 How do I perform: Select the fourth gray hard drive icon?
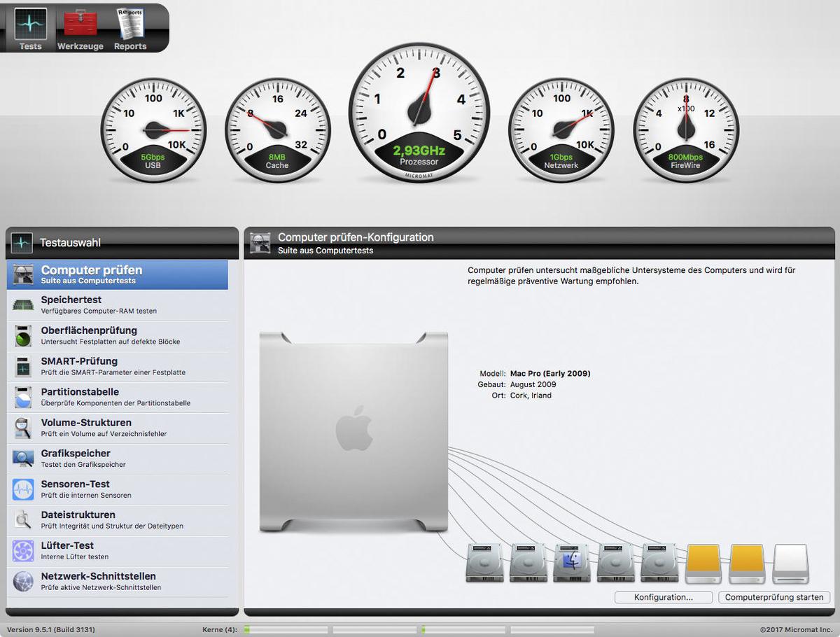(615, 563)
